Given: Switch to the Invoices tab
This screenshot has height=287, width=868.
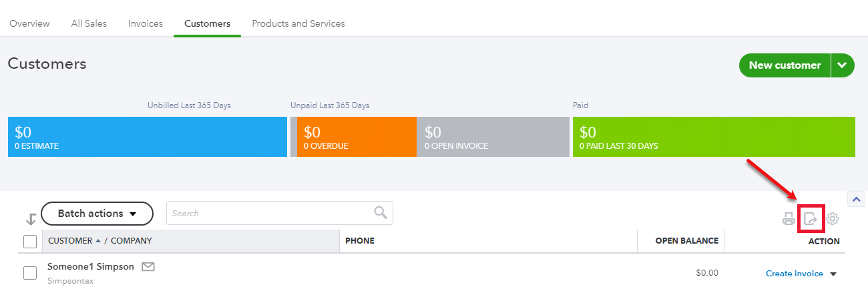Looking at the screenshot, I should [146, 23].
